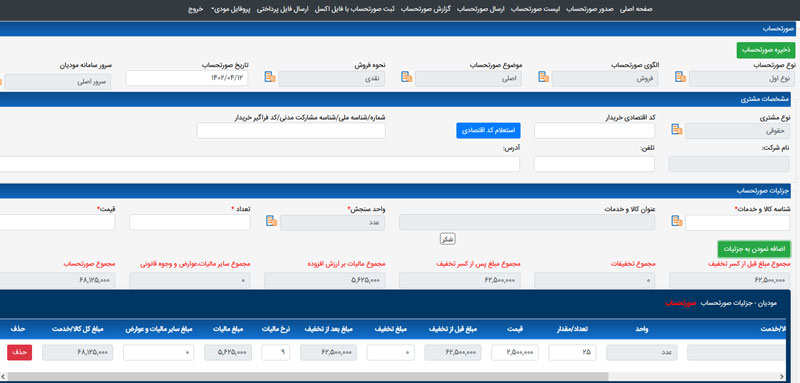Screen dimensions: 800x383
Task: Click نام شرکت field
Action: click(729, 164)
